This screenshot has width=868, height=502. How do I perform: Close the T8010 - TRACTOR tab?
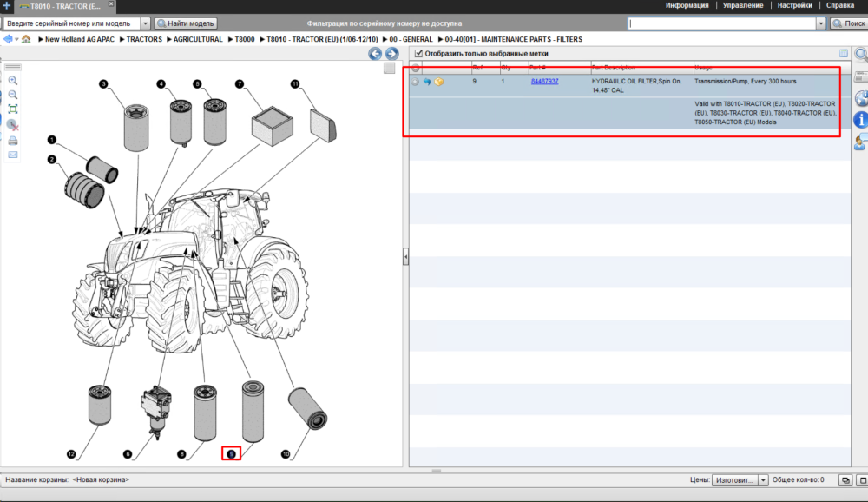111,3
